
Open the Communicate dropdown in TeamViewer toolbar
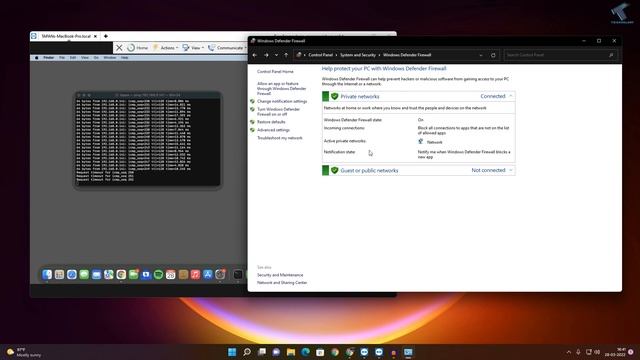click(227, 48)
